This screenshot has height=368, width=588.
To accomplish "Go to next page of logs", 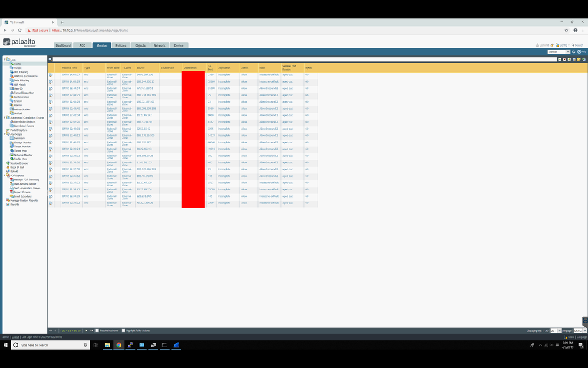I will tap(86, 331).
